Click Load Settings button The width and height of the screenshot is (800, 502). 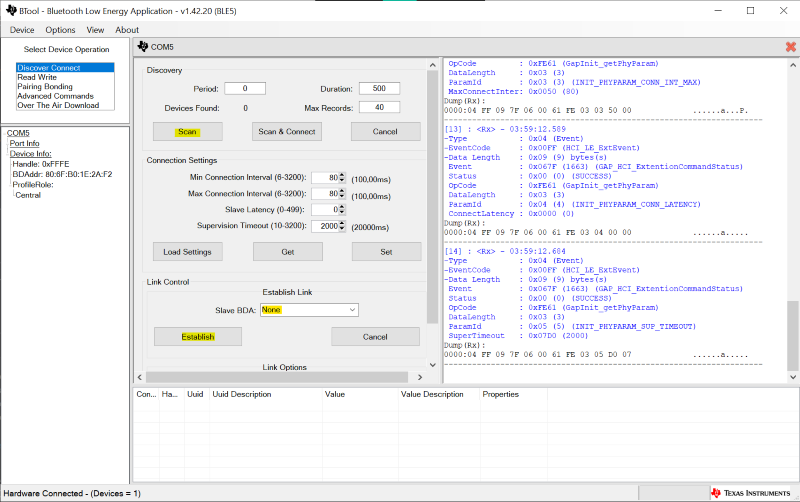pyautogui.click(x=188, y=252)
